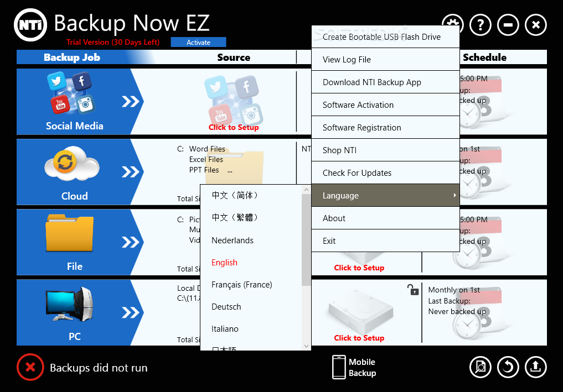The width and height of the screenshot is (563, 392).
Task: Click Social Media Click to Setup link
Action: [x=234, y=127]
